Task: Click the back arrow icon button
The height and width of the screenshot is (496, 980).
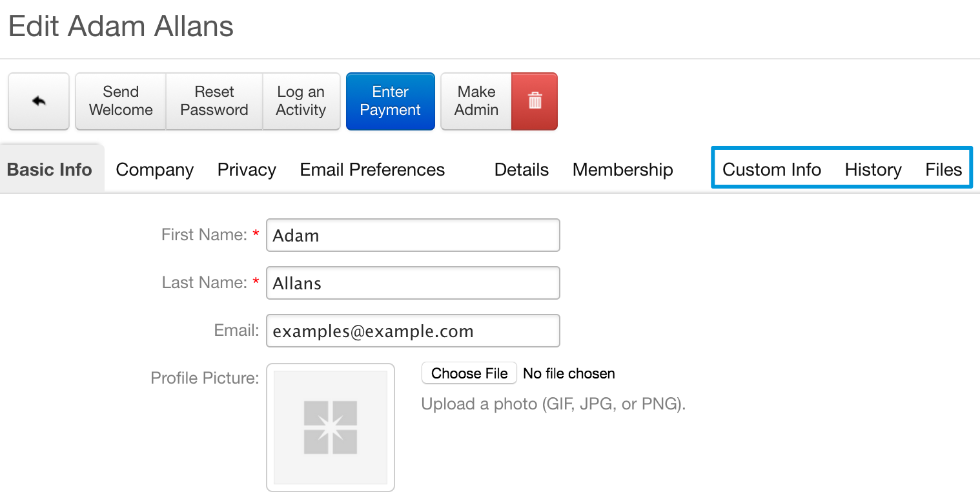Action: [39, 101]
